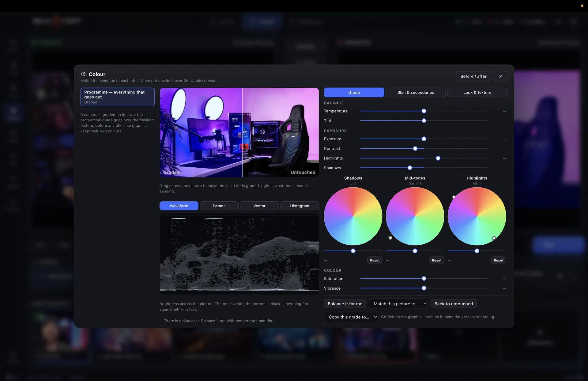Click the Saturation value dash at row end

click(x=504, y=279)
